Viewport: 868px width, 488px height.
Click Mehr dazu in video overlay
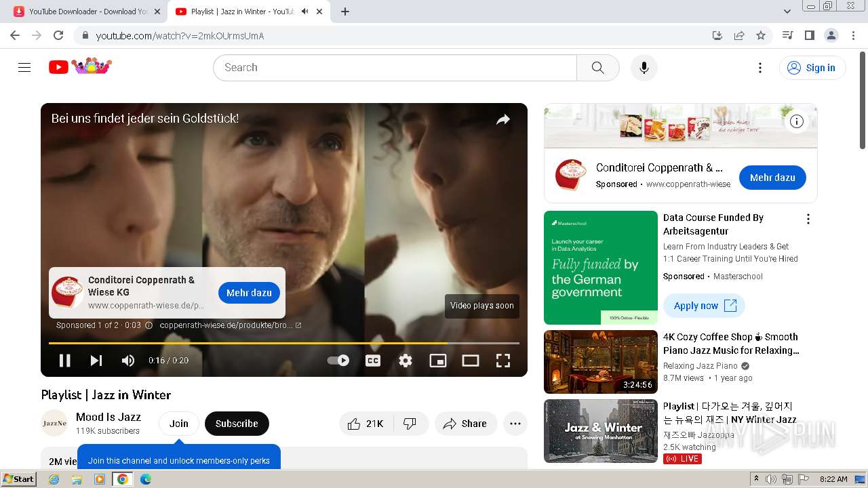tap(249, 293)
